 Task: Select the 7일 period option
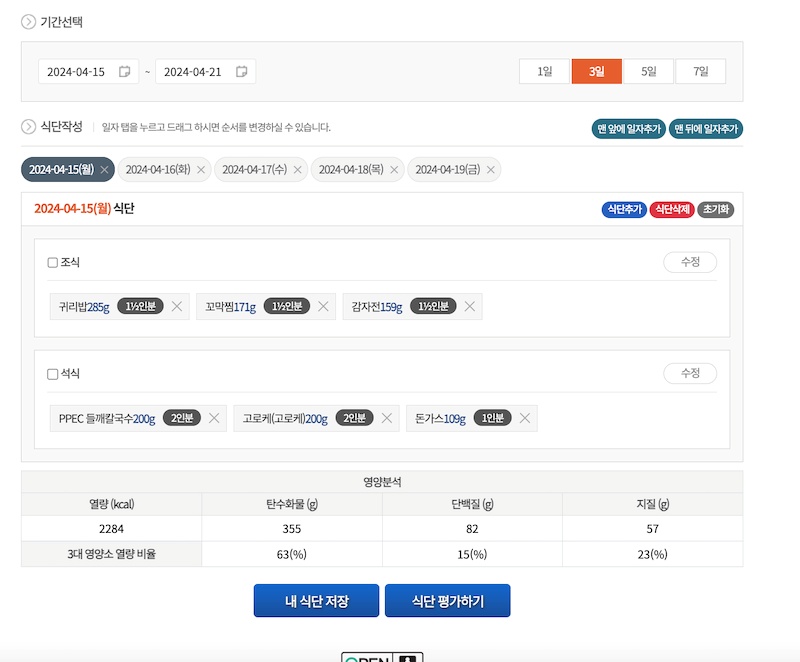coord(699,72)
